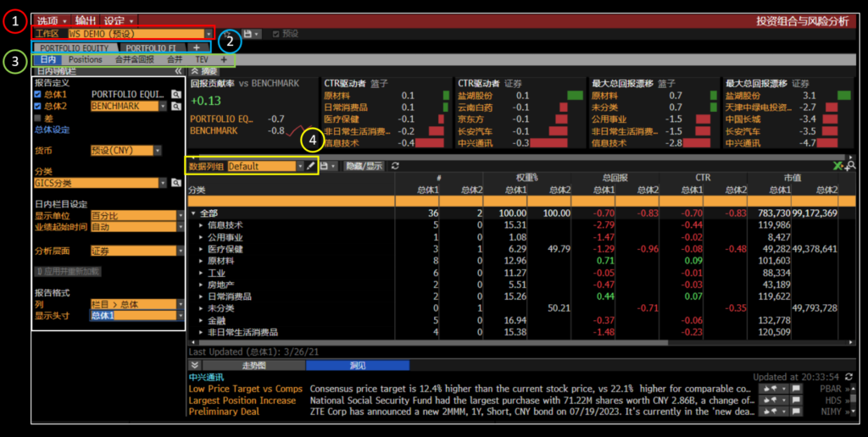Select the 合并 view tab
Image resolution: width=868 pixels, height=437 pixels.
tap(175, 59)
